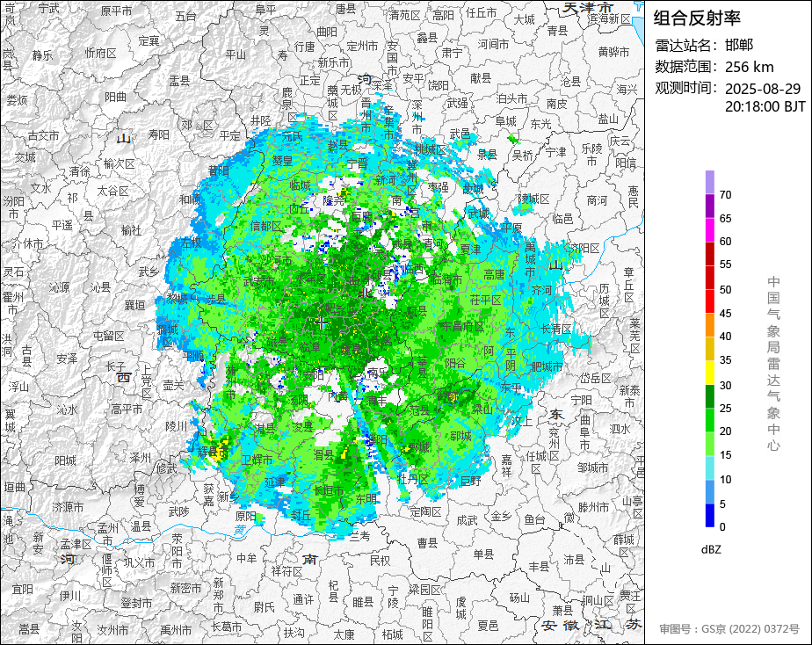Click the 原平市 map label
812x645 pixels.
(116, 11)
